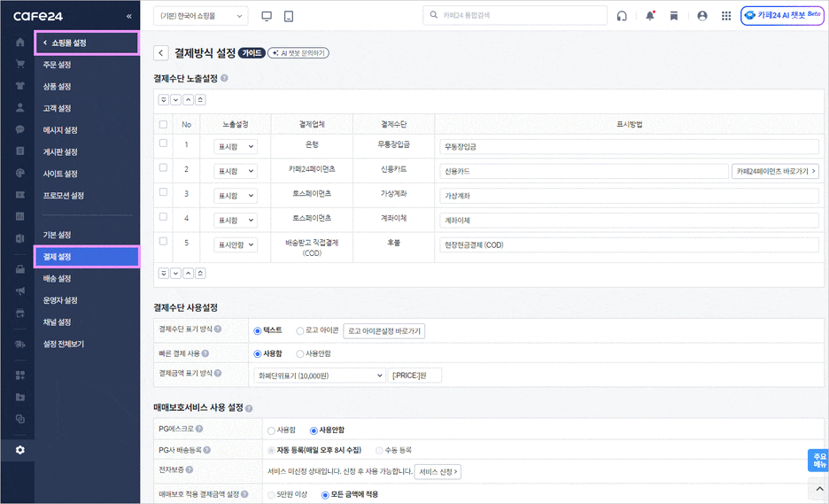Check the row 2 신용카드 checkbox
Viewport: 829px width, 504px height.
(x=163, y=167)
